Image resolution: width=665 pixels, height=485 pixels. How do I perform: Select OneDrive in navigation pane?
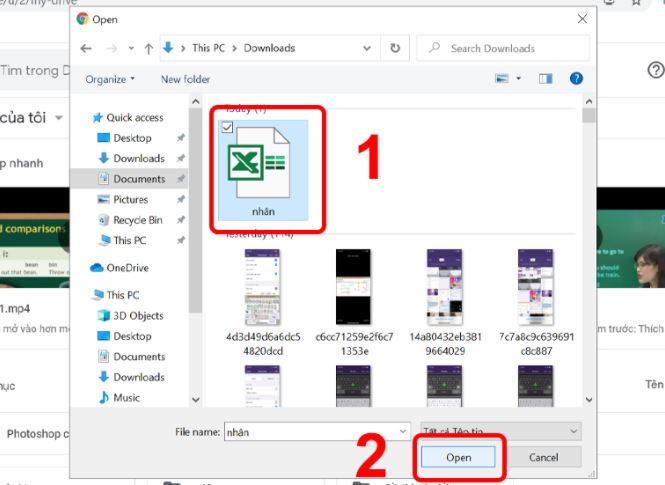pos(119,268)
